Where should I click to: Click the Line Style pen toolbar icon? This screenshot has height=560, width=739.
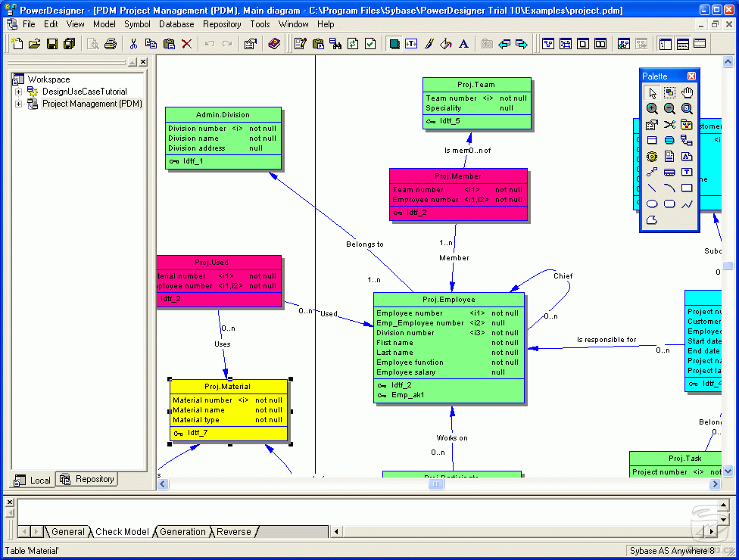[x=429, y=44]
